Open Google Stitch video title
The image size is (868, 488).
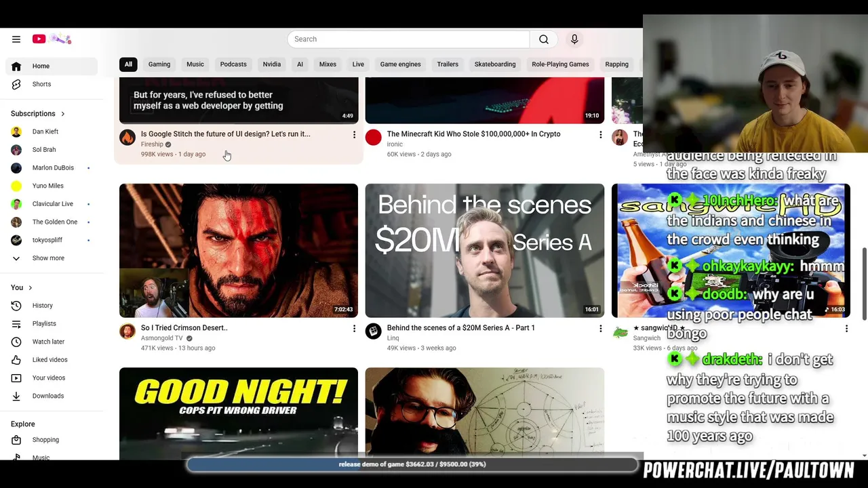[225, 134]
